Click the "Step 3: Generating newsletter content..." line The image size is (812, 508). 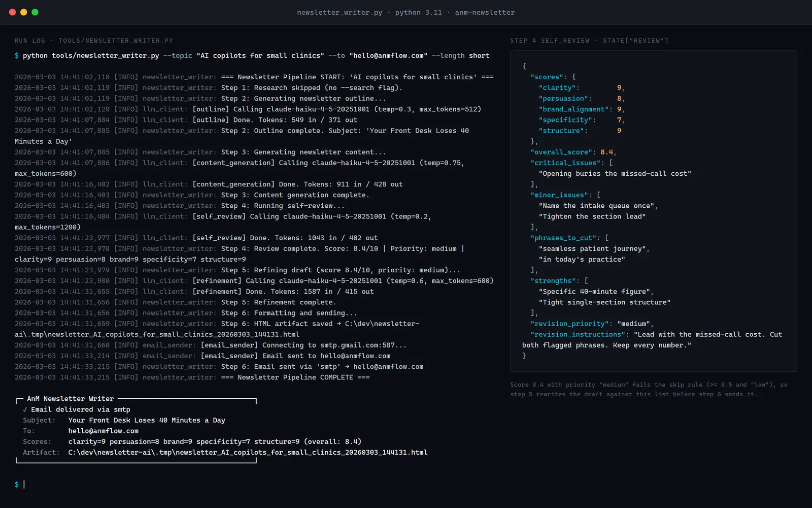[x=200, y=152]
